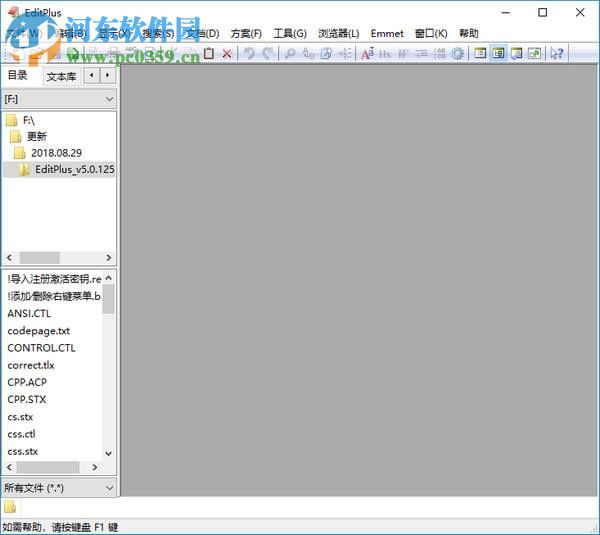Click the Paste clipboard toolbar icon
The height and width of the screenshot is (535, 600).
209,53
